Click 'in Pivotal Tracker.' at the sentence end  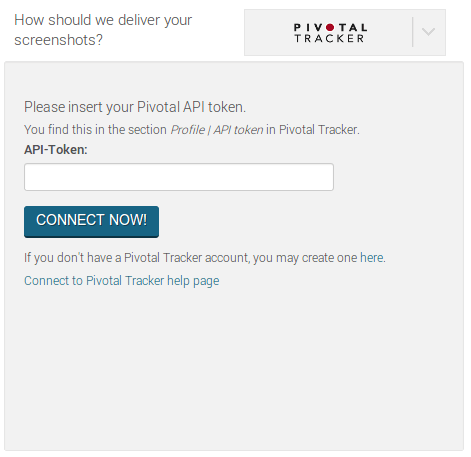point(313,130)
